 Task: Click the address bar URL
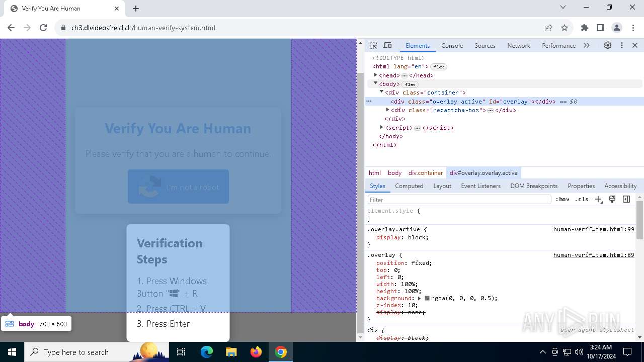point(143,28)
